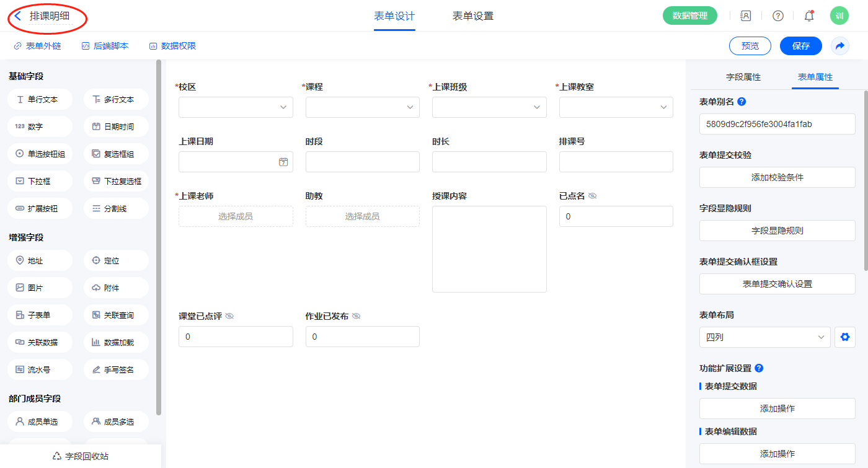Toggle the hidden eye icon beside 已点名
868x468 pixels.
click(592, 196)
